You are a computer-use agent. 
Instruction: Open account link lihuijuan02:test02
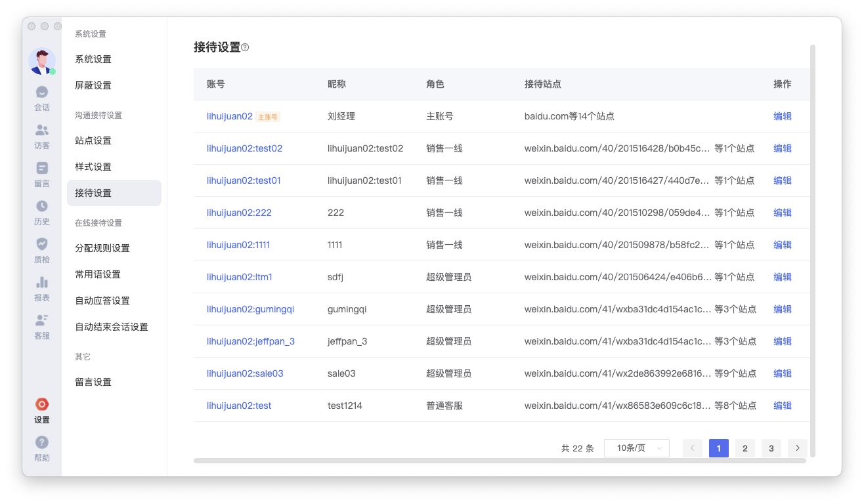244,148
